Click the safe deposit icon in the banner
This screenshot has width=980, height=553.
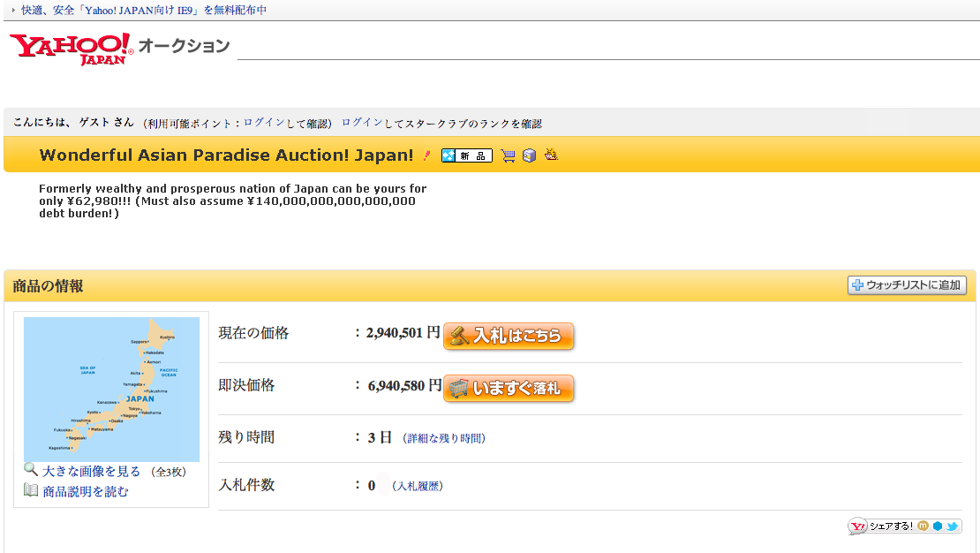click(529, 155)
